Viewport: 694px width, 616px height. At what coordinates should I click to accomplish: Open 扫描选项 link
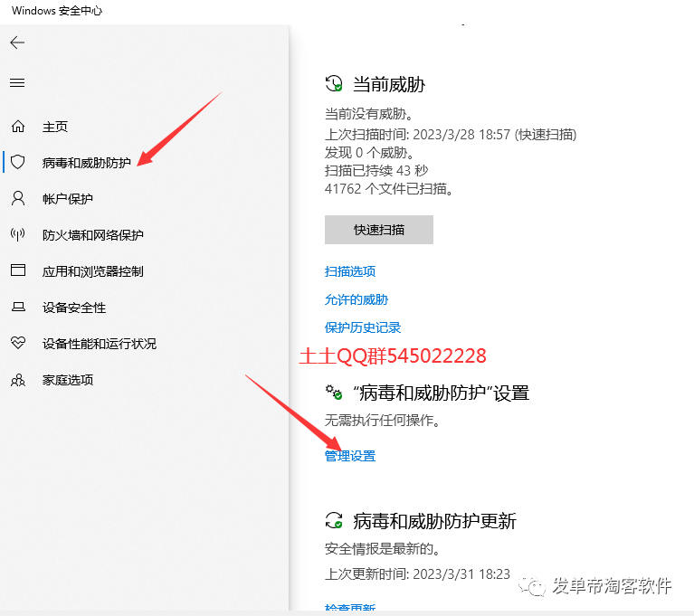click(x=350, y=271)
